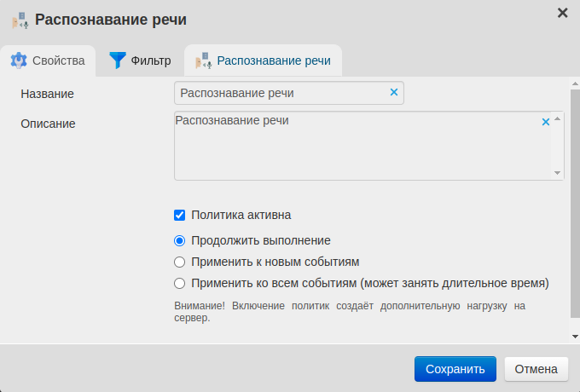The image size is (580, 392).
Task: Select the Продолжить выполнение radio option
Action: click(x=180, y=241)
